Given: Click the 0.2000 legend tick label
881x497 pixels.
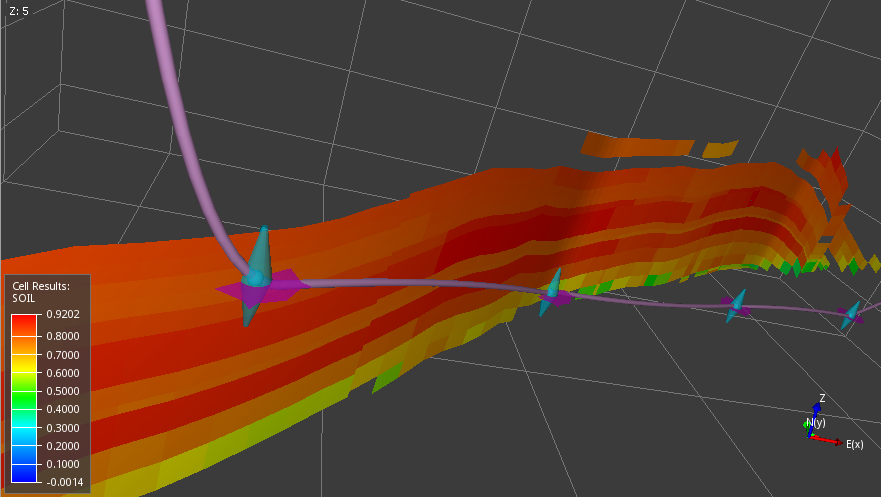Looking at the screenshot, I should pyautogui.click(x=63, y=446).
